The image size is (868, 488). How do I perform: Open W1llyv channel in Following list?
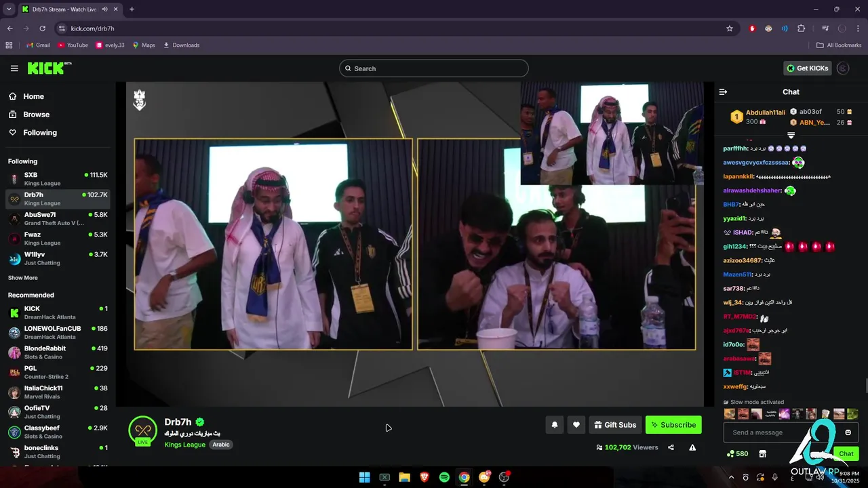click(x=58, y=258)
